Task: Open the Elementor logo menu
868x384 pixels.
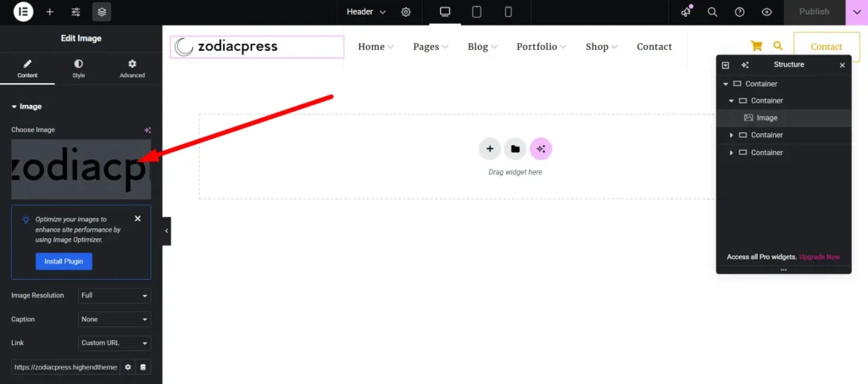Action: 23,12
